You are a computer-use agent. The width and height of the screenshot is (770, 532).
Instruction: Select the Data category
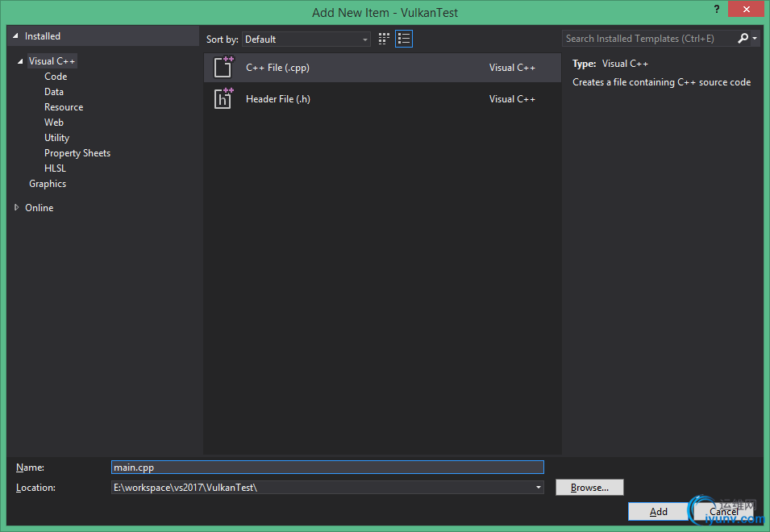(53, 92)
